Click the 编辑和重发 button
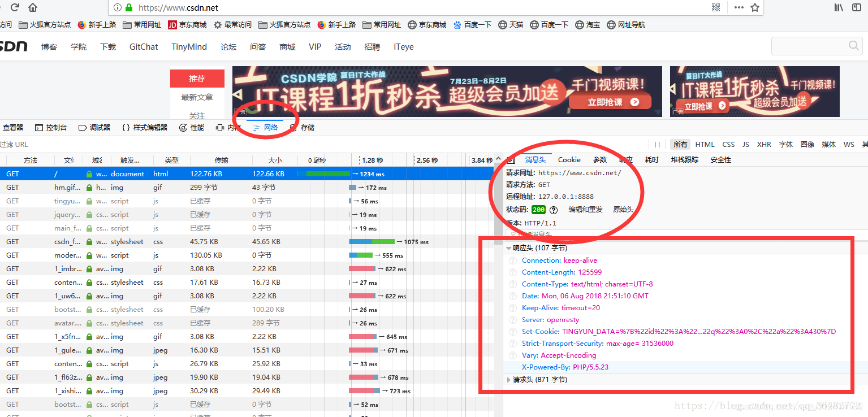The height and width of the screenshot is (417, 868). point(585,210)
